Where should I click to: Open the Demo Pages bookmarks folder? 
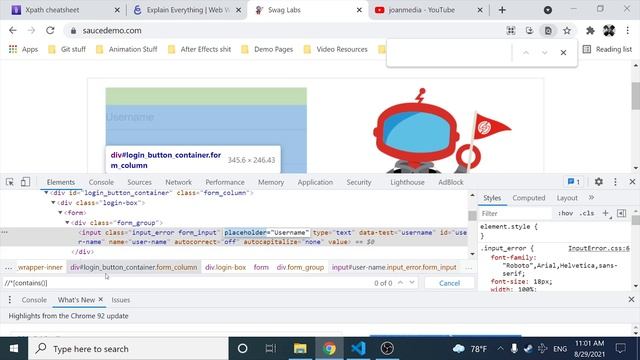[x=267, y=49]
